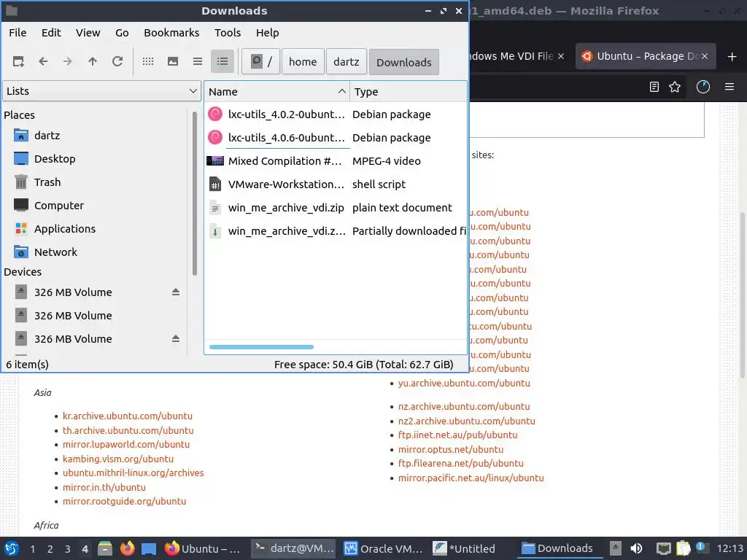Open a new Firefox tab
The image size is (747, 560).
click(x=732, y=56)
